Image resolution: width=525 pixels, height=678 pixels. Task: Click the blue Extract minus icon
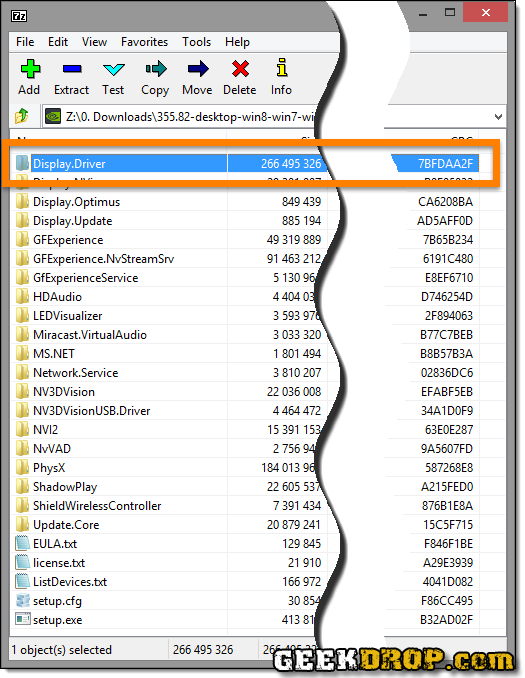tap(72, 69)
